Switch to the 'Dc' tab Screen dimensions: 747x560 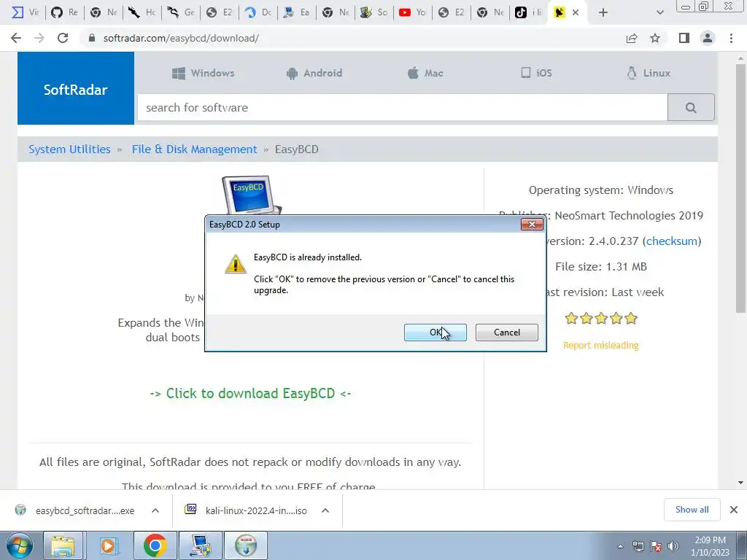pos(258,12)
